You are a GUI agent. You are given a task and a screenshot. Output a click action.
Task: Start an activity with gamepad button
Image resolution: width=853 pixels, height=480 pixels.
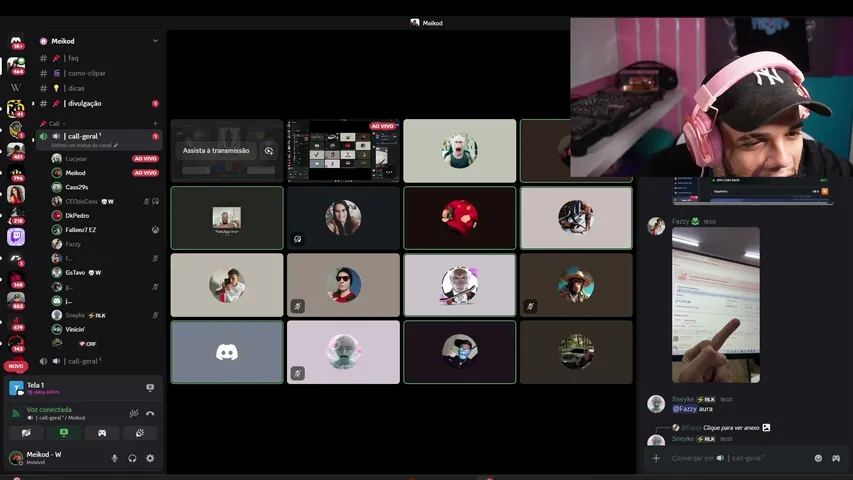102,433
